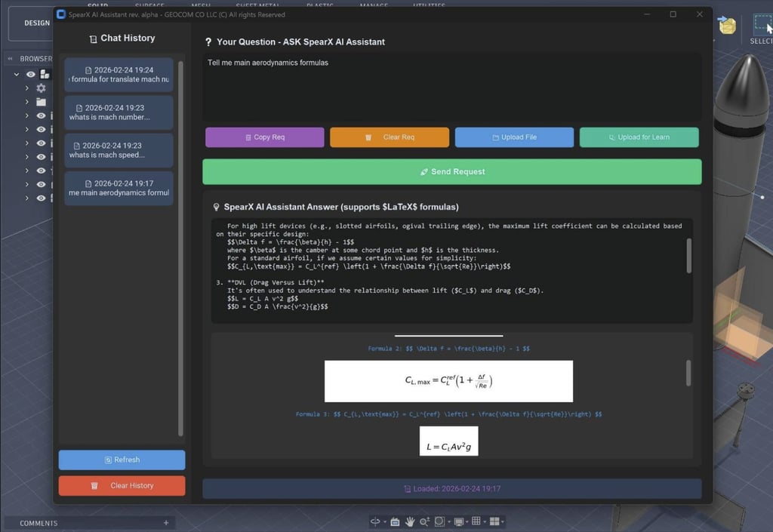Click the Grid and Snaps icon

(476, 521)
